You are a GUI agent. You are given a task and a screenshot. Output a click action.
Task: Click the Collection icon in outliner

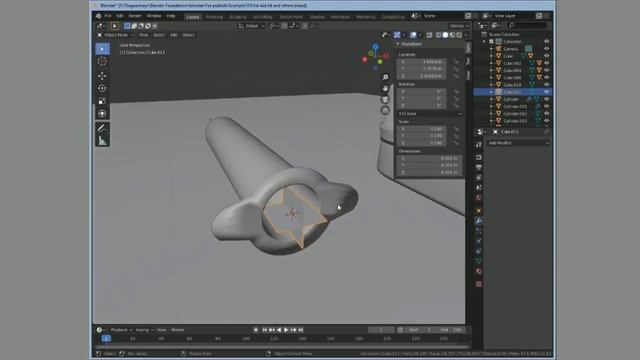click(498, 42)
